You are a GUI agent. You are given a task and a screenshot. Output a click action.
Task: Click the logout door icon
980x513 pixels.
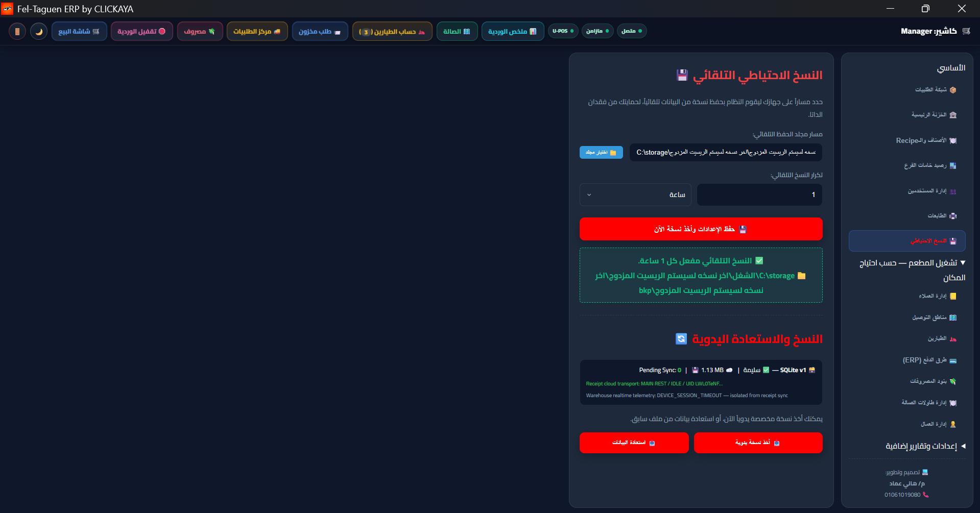pyautogui.click(x=17, y=31)
